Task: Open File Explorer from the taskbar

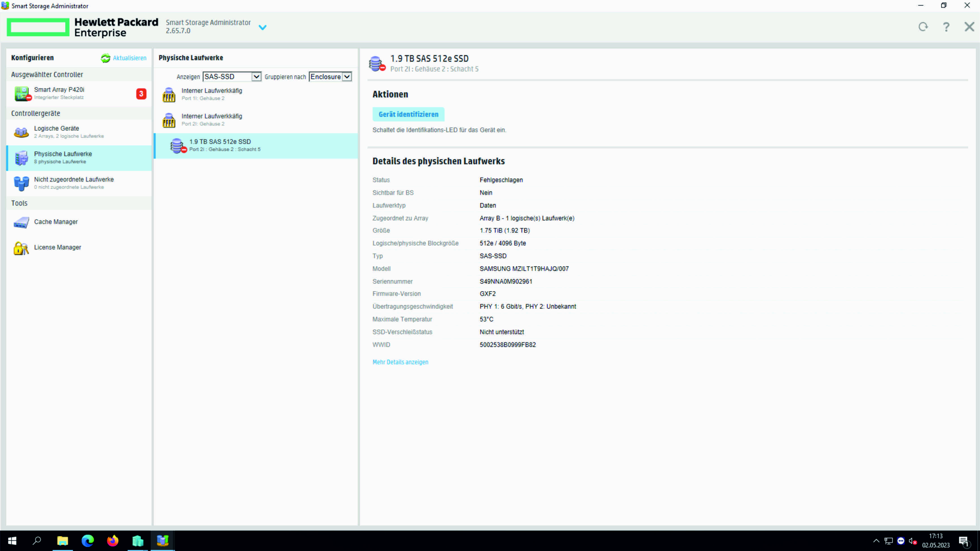Action: pos(62,540)
